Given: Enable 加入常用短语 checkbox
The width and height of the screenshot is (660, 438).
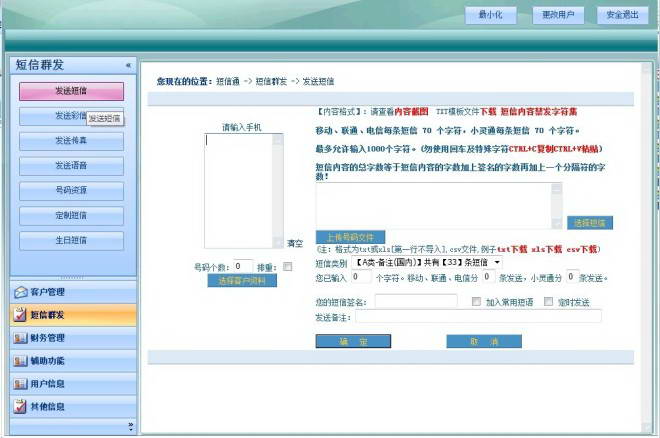Looking at the screenshot, I should point(476,301).
